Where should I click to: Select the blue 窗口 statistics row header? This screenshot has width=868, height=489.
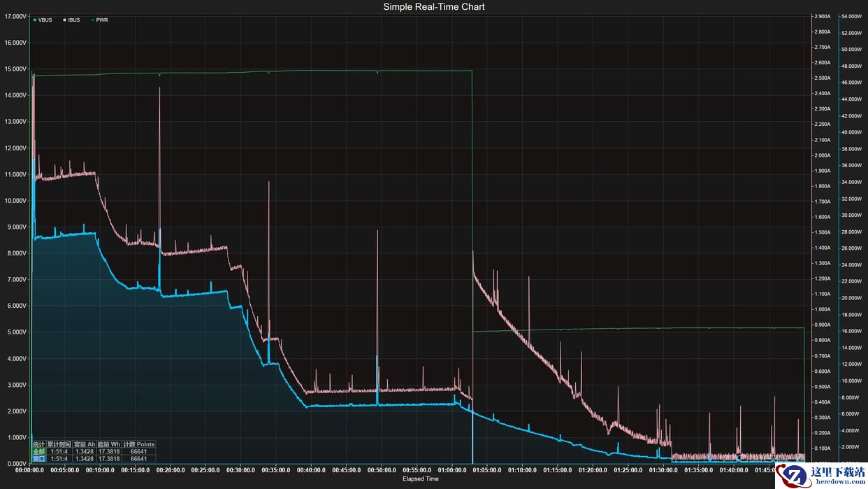(38, 459)
